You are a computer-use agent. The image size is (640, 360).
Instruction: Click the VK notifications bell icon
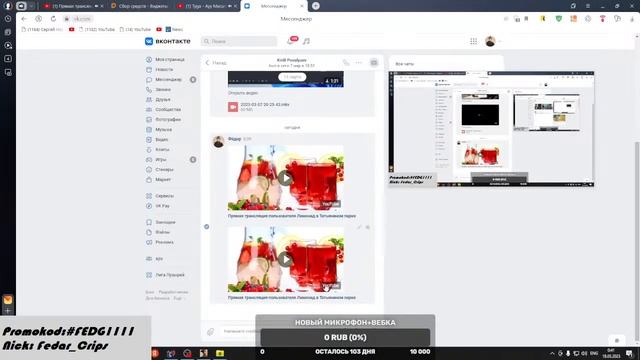click(290, 41)
